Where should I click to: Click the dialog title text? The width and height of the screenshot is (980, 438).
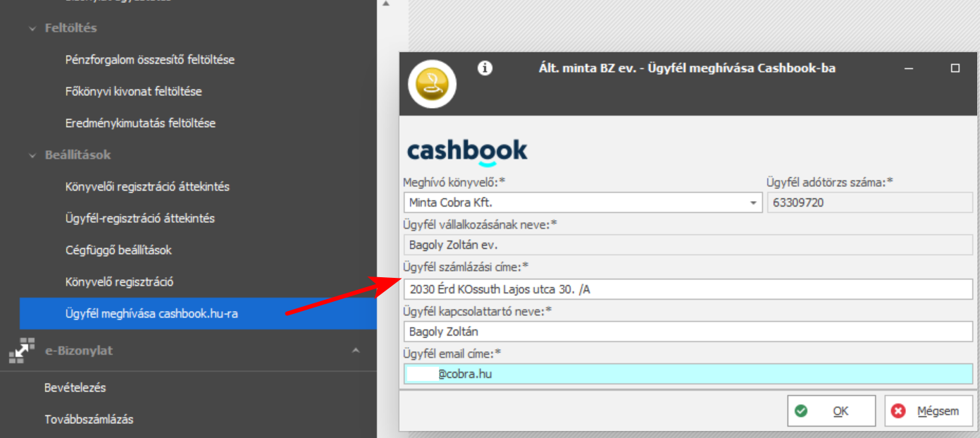(x=686, y=68)
